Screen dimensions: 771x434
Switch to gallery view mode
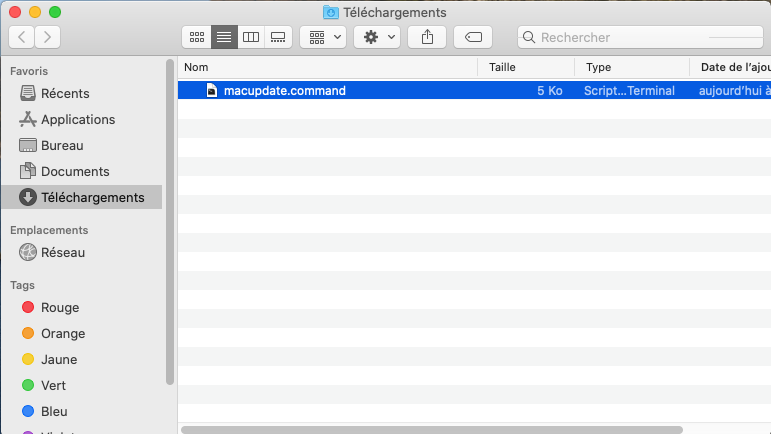[279, 37]
